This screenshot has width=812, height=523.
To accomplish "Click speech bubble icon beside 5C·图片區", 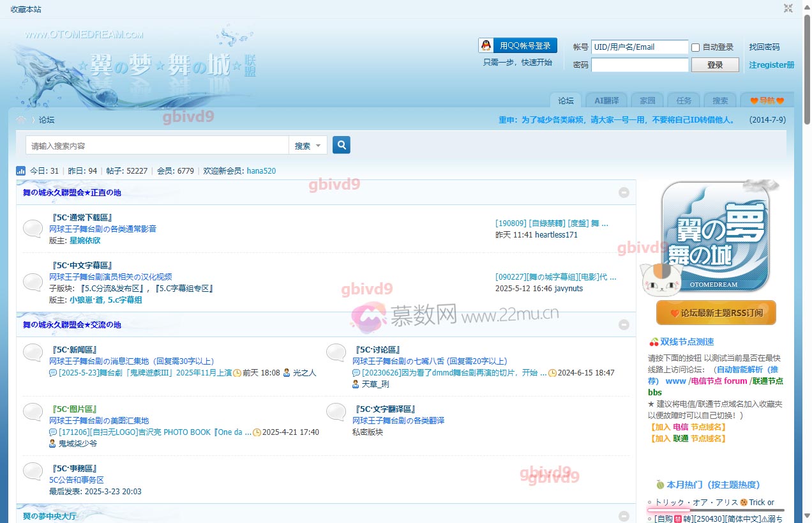I will pyautogui.click(x=33, y=412).
